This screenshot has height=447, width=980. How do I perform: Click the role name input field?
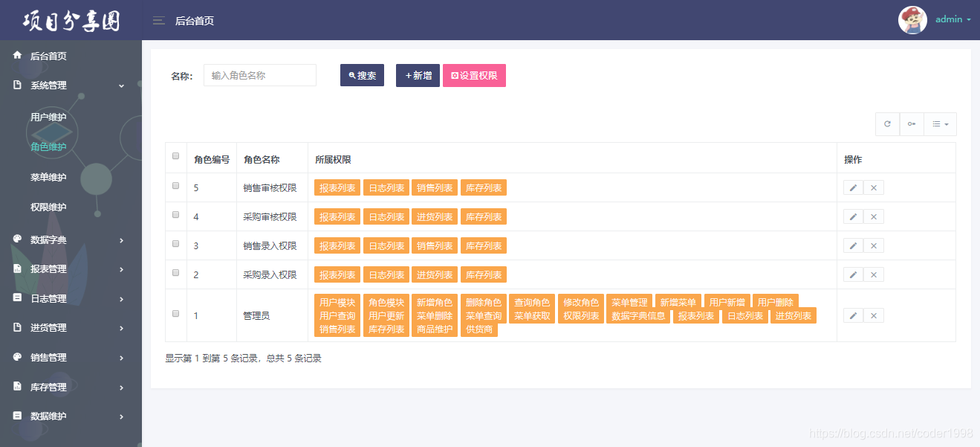point(260,75)
